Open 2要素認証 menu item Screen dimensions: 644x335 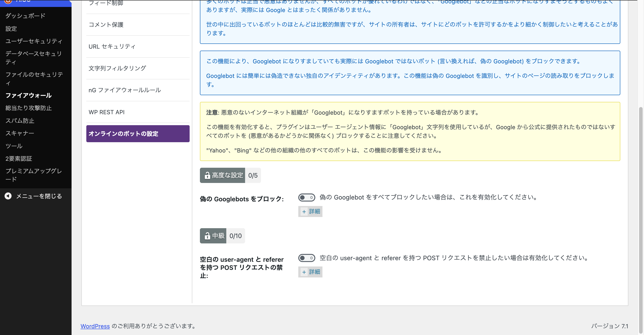pos(19,159)
